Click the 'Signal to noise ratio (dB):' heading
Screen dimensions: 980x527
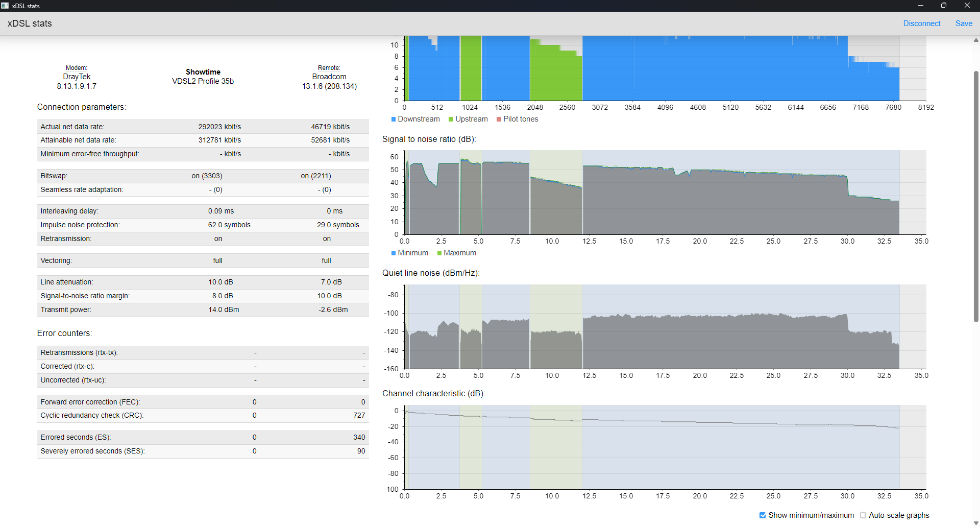[x=429, y=139]
